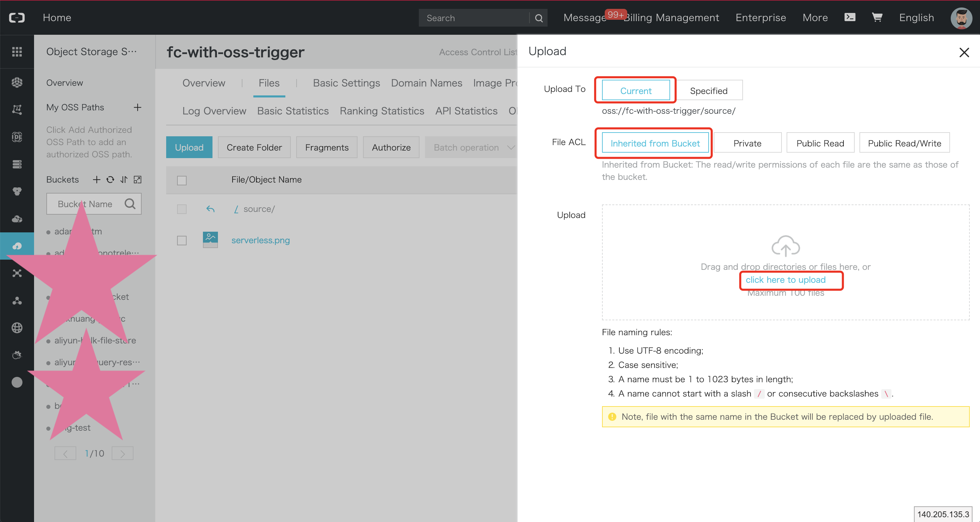Click the Create Folder icon
Image resolution: width=980 pixels, height=522 pixels.
(254, 147)
